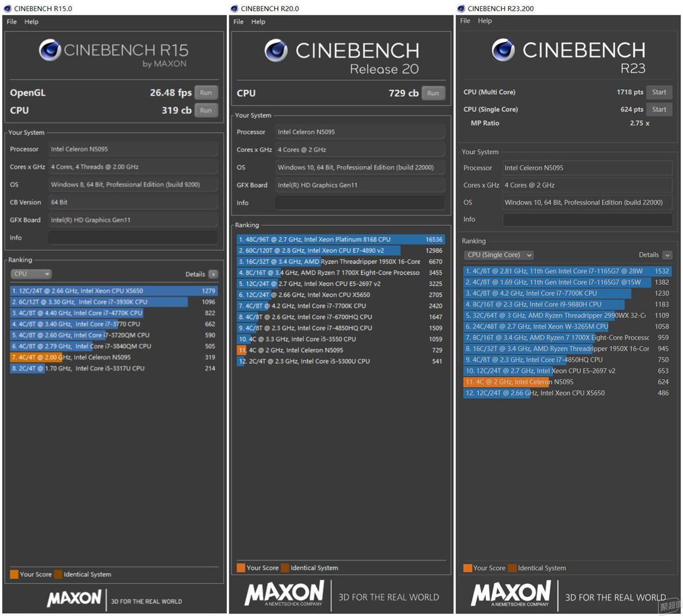Viewport: 683px width, 616px height.
Task: Expand the Details dropdown in R23 ranking
Action: pyautogui.click(x=668, y=255)
